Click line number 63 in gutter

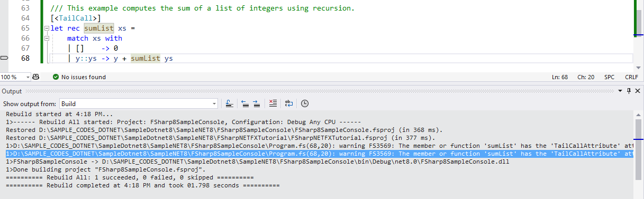[25, 8]
